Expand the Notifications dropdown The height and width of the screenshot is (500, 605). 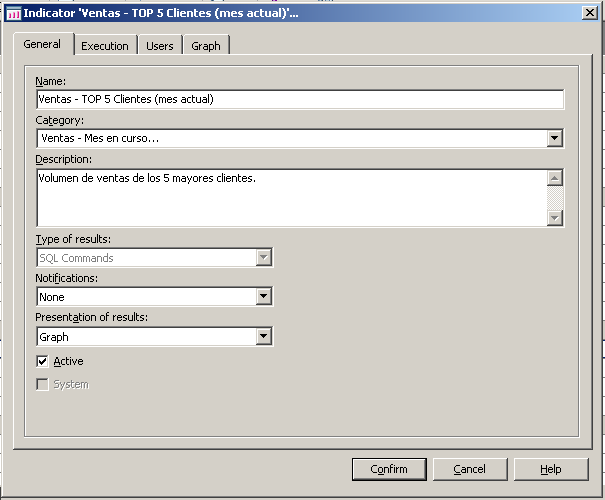264,297
